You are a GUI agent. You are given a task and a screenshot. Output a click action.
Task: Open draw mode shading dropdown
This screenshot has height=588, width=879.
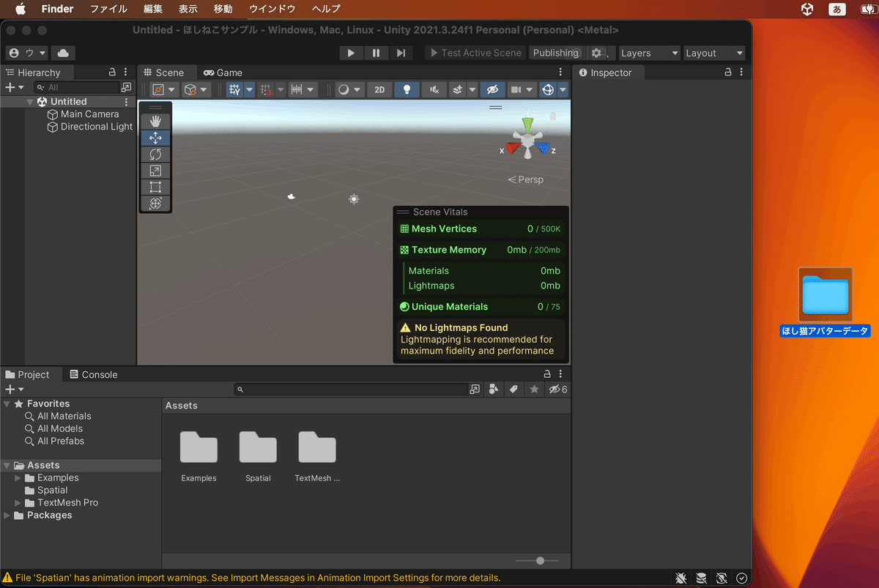(349, 89)
